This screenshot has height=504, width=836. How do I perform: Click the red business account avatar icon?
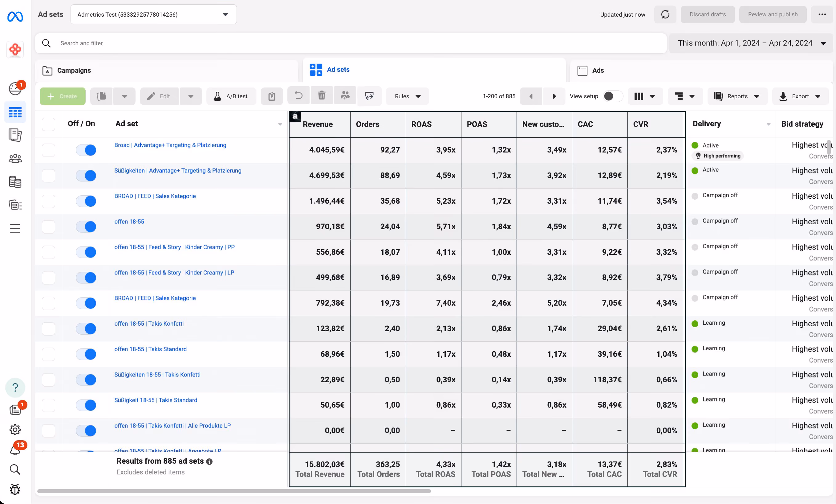pyautogui.click(x=15, y=50)
